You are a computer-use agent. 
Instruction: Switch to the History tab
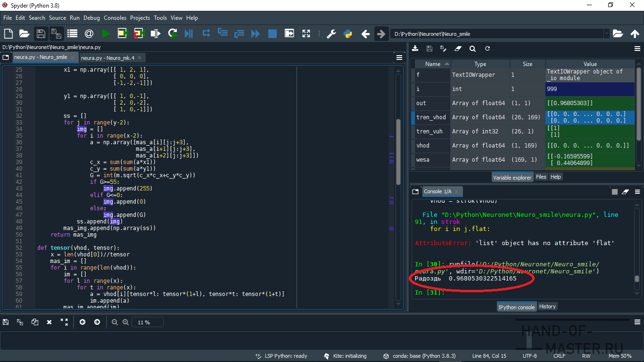point(547,306)
